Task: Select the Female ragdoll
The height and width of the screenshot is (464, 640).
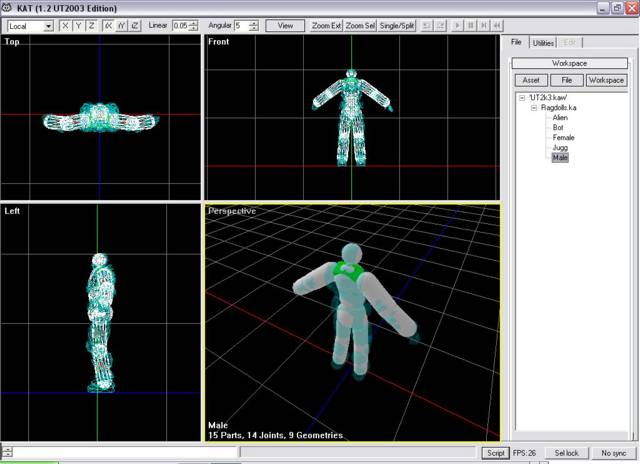Action: pyautogui.click(x=564, y=138)
